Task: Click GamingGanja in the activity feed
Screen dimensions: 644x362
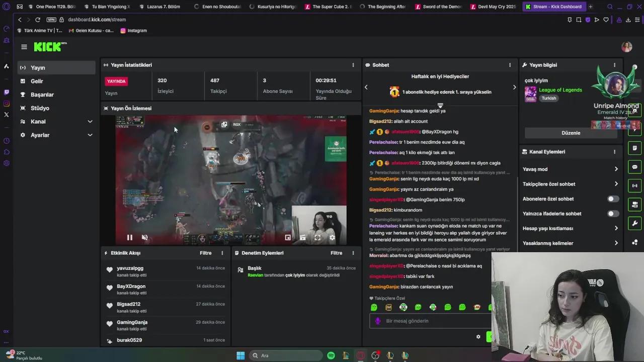Action: [x=132, y=322]
